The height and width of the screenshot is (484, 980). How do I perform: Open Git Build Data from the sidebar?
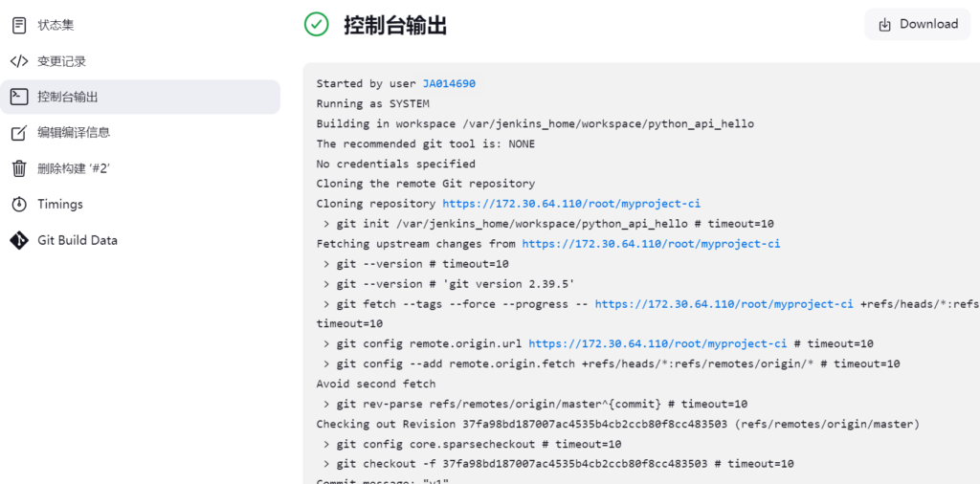78,240
